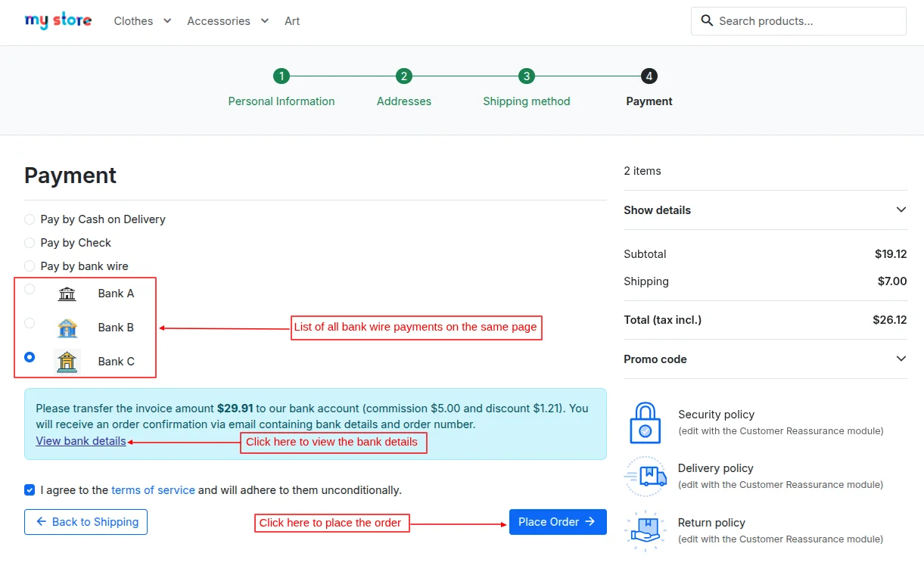
Task: Open the Art menu item
Action: click(x=292, y=21)
